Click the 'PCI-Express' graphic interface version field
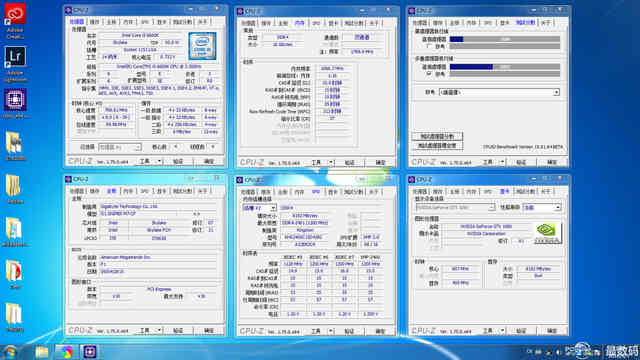640x360 pixels. click(159, 289)
